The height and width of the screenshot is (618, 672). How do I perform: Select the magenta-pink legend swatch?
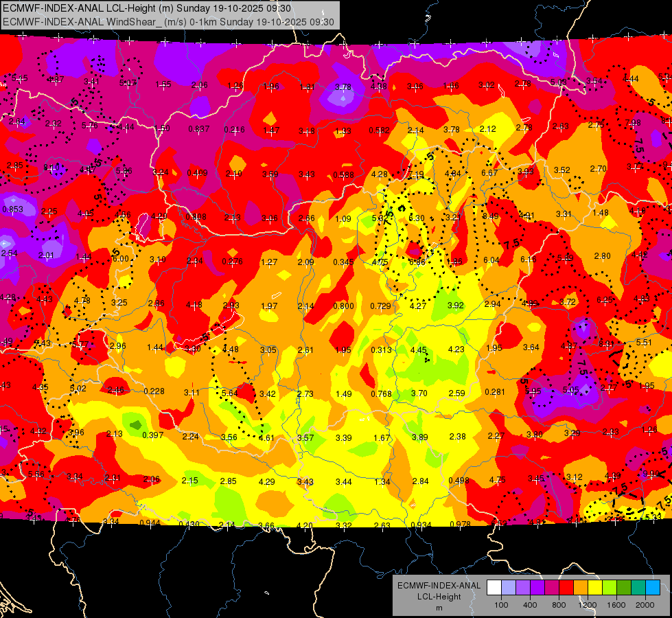(552, 588)
